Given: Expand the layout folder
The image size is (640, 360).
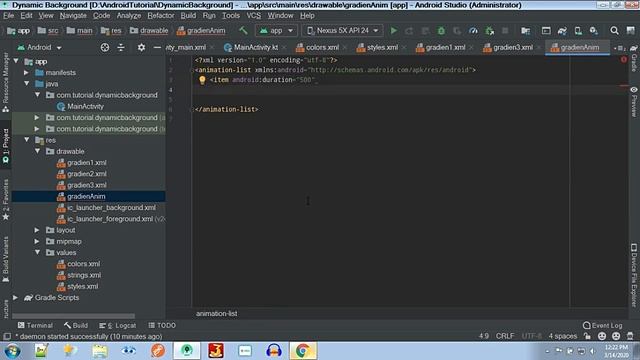Looking at the screenshot, I should point(38,230).
